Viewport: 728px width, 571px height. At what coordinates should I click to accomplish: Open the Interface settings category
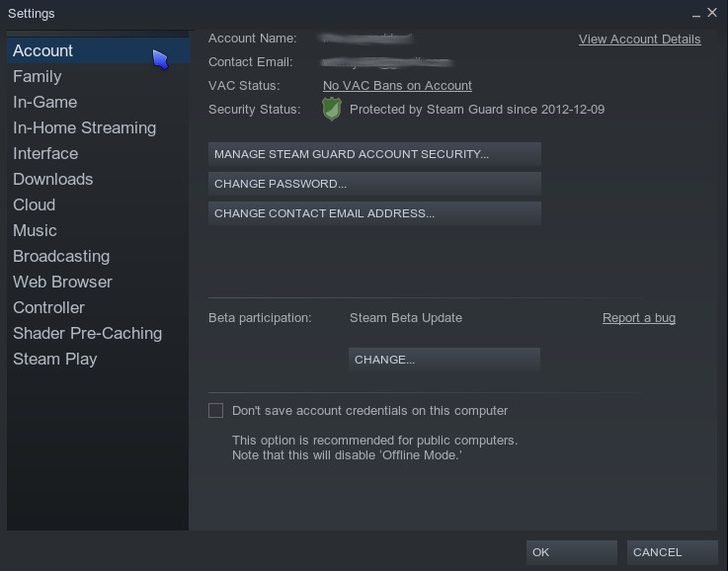click(x=99, y=154)
